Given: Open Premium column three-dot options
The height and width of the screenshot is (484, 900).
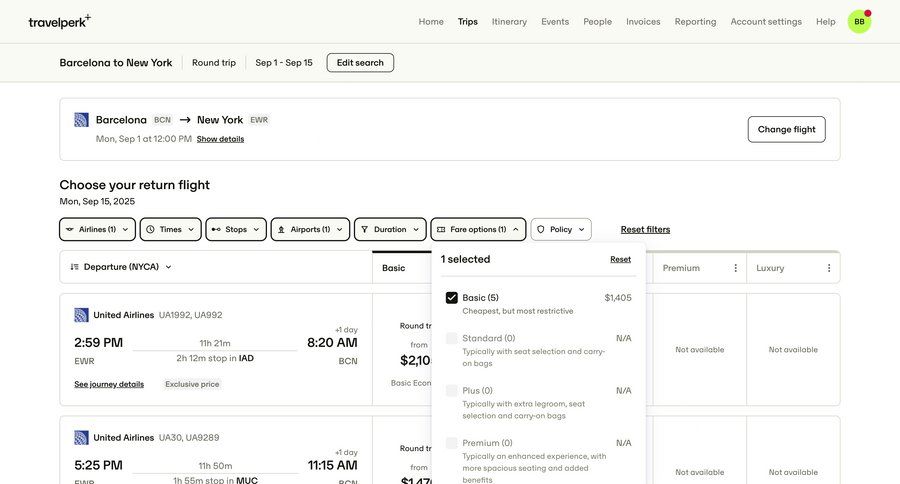Looking at the screenshot, I should [x=735, y=268].
